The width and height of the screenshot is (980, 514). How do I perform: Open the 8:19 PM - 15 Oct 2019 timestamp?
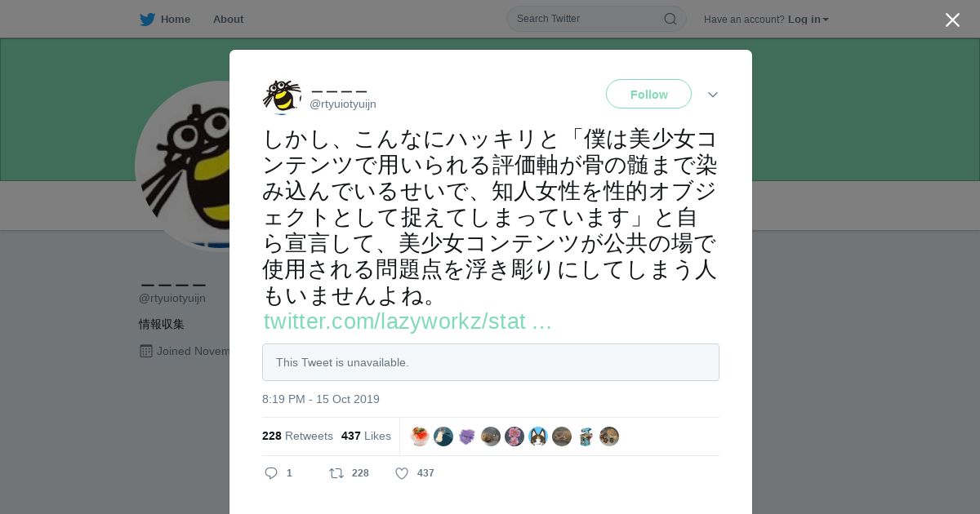click(x=321, y=400)
